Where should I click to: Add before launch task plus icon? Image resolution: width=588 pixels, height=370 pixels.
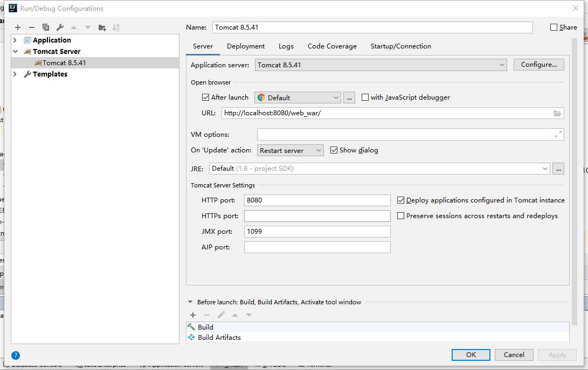coord(193,315)
